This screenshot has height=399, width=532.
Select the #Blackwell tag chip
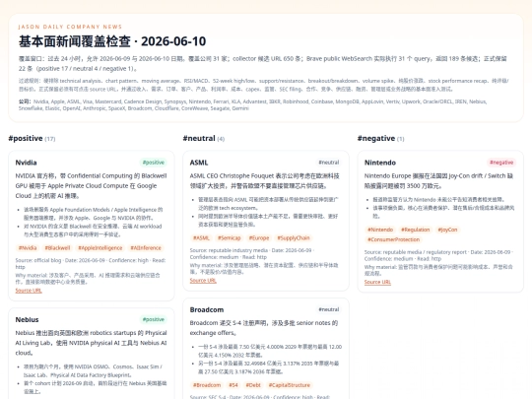[57, 248]
